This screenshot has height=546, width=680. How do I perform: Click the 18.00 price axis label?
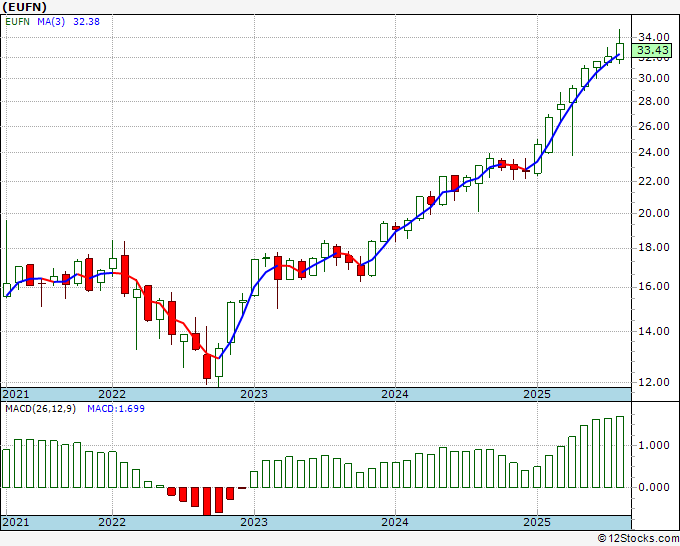[x=654, y=247]
